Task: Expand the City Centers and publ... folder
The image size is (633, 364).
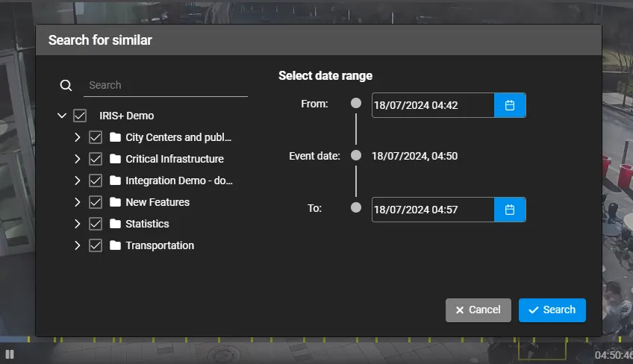Action: (77, 137)
